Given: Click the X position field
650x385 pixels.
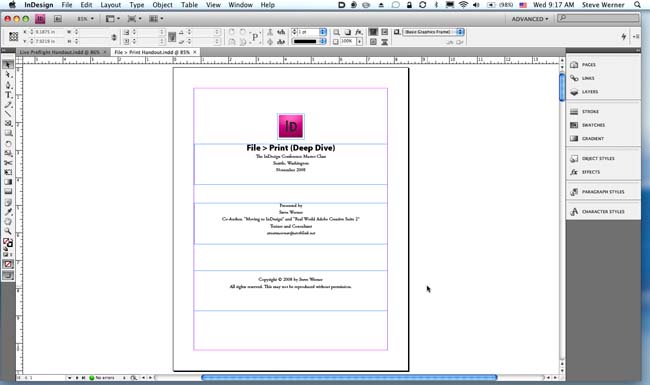Looking at the screenshot, I should 49,32.
